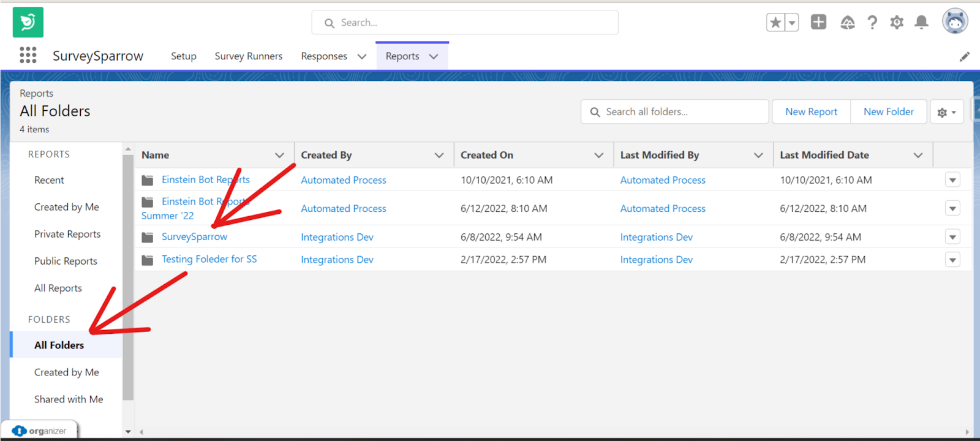980x441 pixels.
Task: Expand the favorites list dropdown arrow
Action: pos(792,23)
